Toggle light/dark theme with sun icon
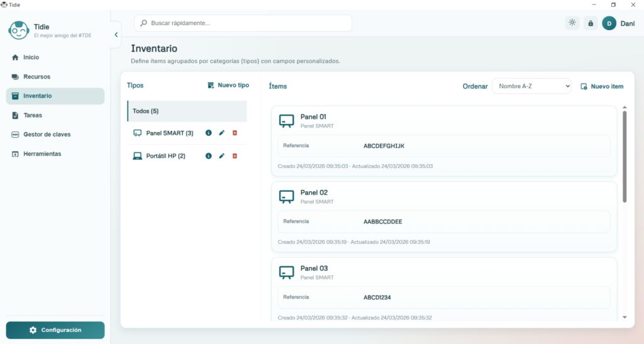This screenshot has height=344, width=644. [x=572, y=23]
